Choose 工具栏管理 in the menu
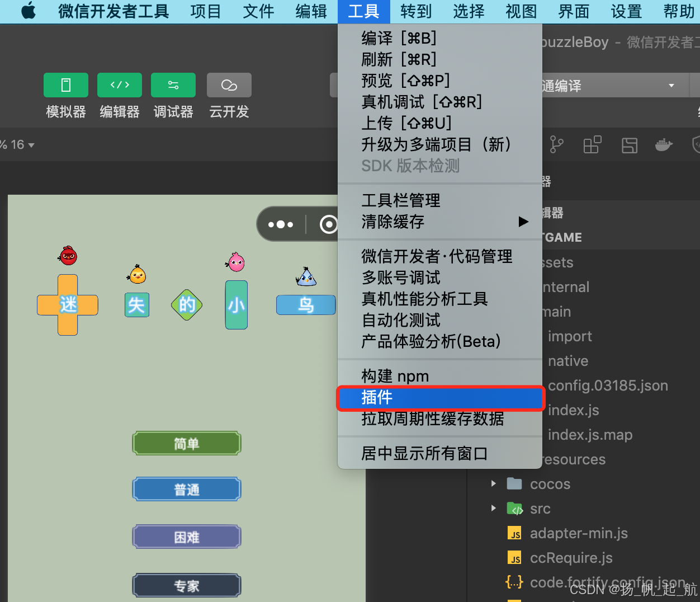Viewport: 700px width, 602px height. [x=440, y=200]
